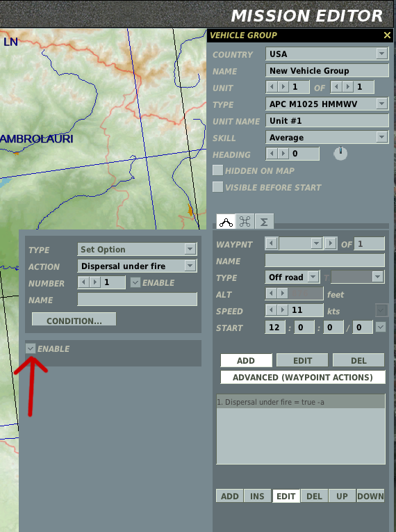This screenshot has height=532, width=396.
Task: Enable Visible Before Start checkbox
Action: tap(217, 187)
